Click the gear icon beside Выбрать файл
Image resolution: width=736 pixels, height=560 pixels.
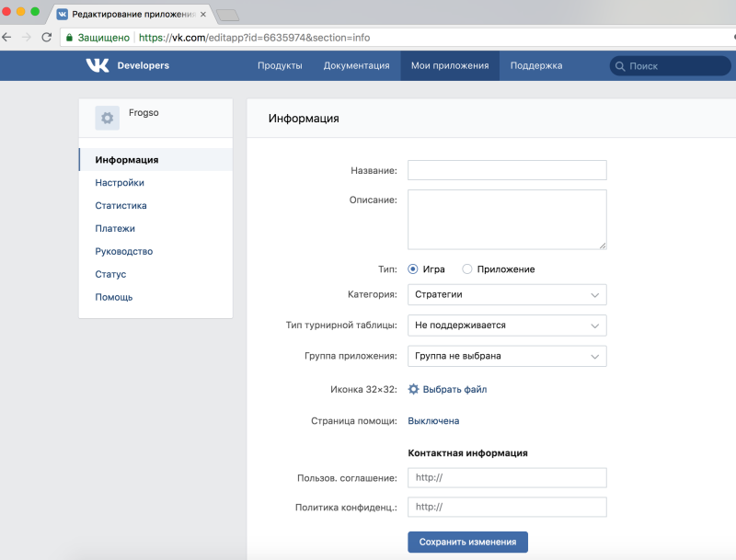[x=413, y=389]
